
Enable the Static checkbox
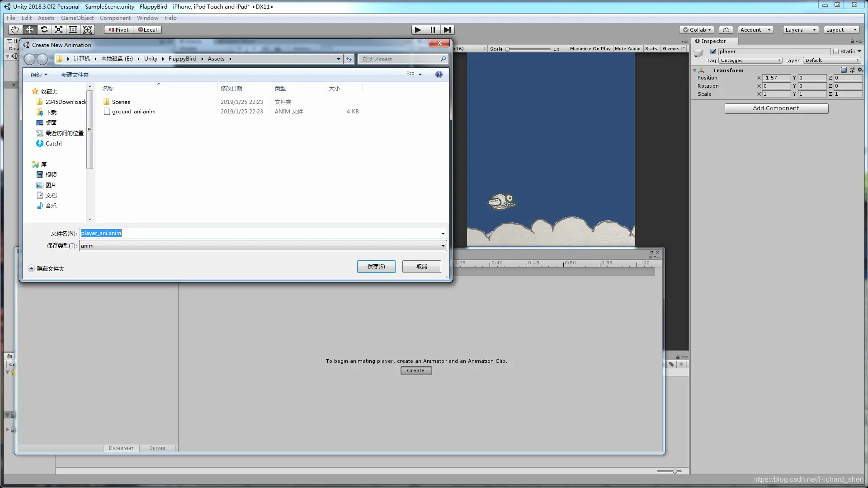pos(835,52)
